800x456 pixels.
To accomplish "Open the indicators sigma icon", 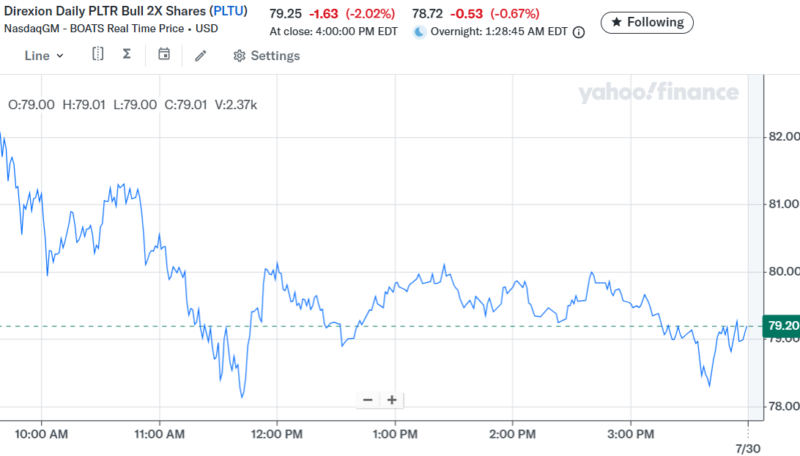I will 127,55.
